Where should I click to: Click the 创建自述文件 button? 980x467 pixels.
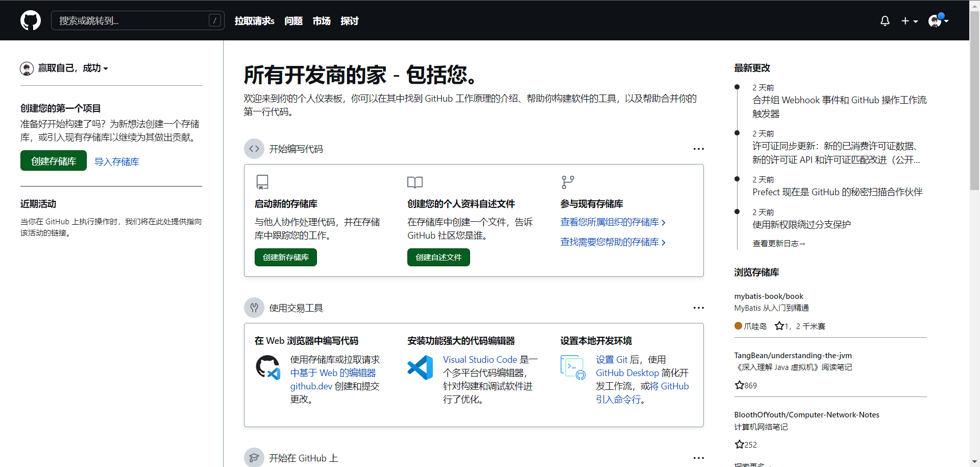coord(438,258)
